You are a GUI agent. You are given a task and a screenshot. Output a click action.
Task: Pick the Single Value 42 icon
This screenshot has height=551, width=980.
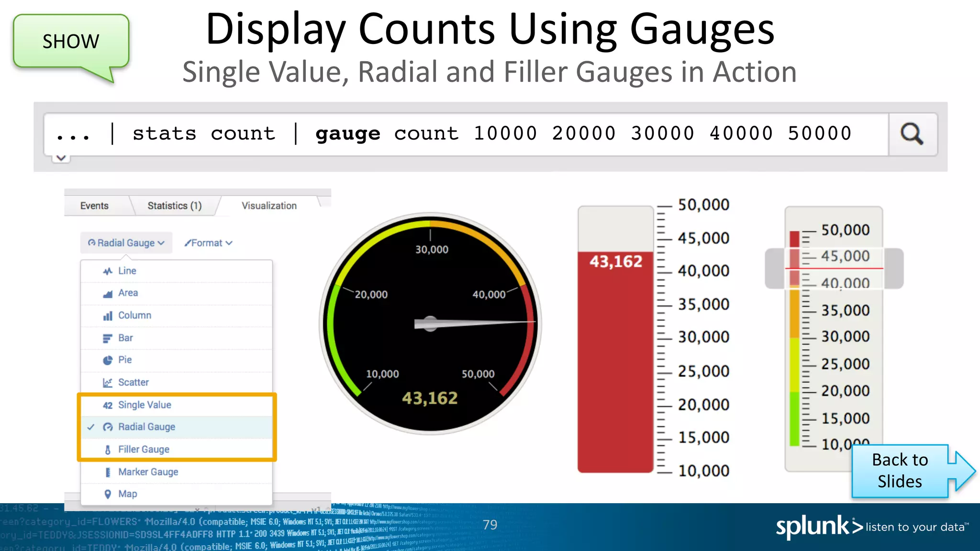tap(108, 405)
